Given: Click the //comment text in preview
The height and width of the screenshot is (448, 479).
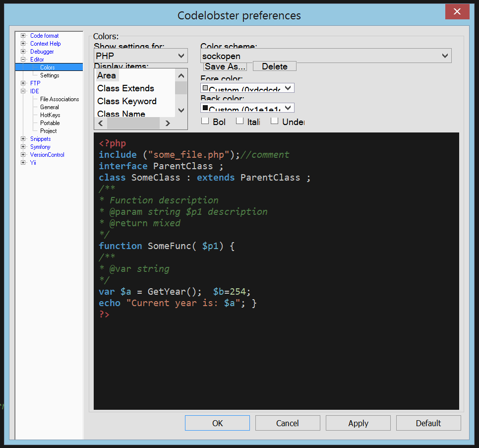Looking at the screenshot, I should 265,155.
